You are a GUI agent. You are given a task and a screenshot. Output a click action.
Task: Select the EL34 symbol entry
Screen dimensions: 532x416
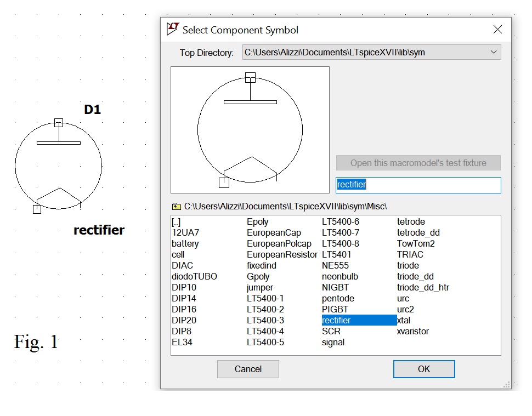182,343
